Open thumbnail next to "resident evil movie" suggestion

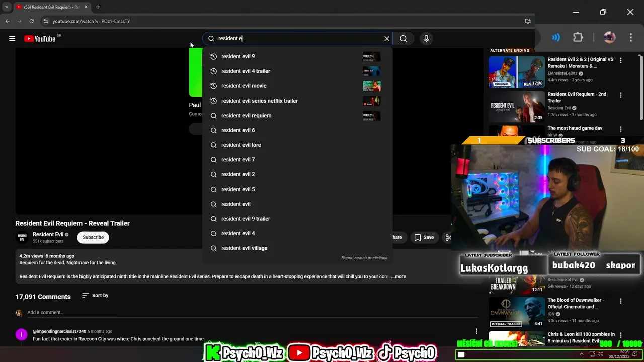371,86
